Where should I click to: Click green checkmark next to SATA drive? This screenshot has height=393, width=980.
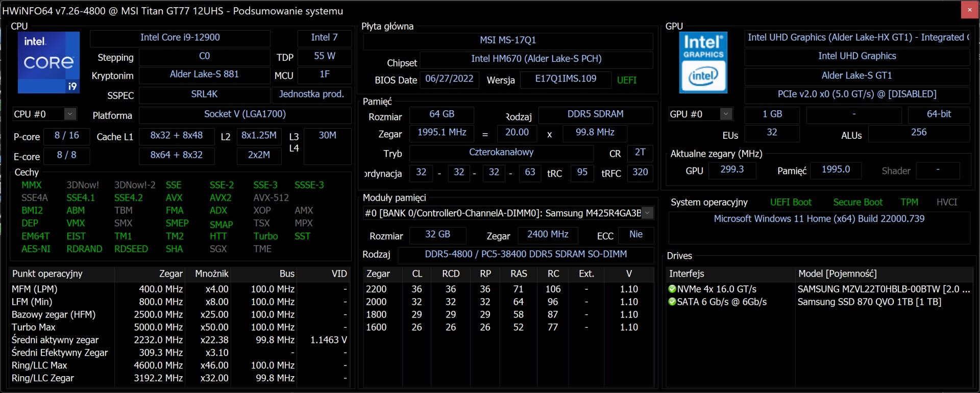point(672,302)
